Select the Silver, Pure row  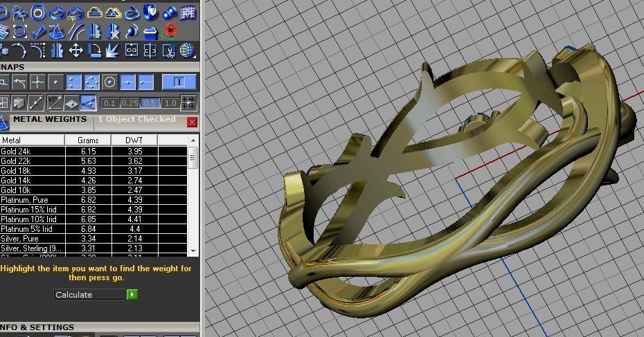point(93,239)
